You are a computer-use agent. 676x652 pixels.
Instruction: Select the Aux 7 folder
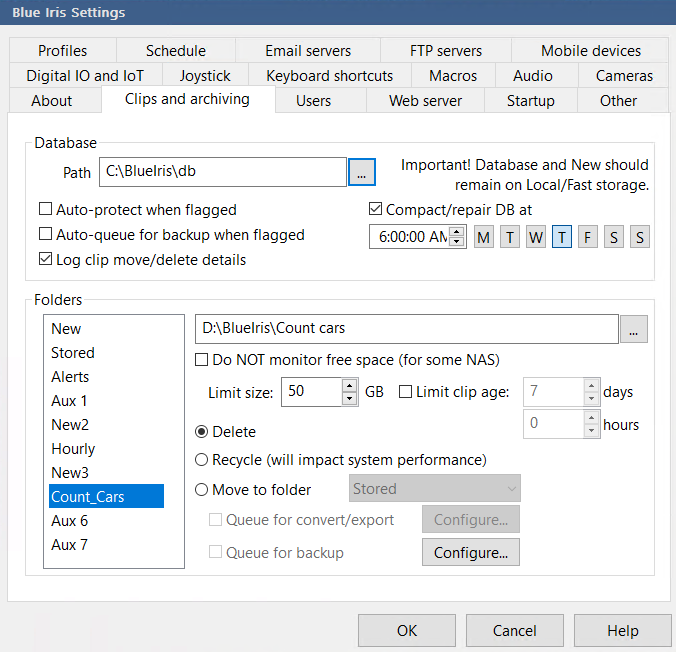106,545
